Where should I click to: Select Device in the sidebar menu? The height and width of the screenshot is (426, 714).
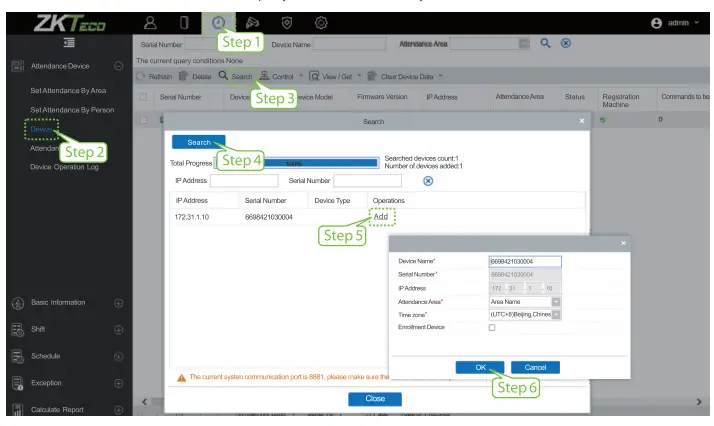click(x=41, y=128)
